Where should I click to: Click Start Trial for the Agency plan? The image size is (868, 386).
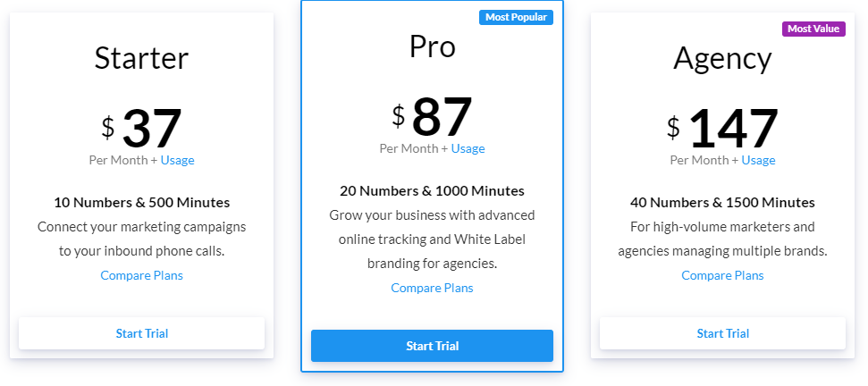coord(722,333)
